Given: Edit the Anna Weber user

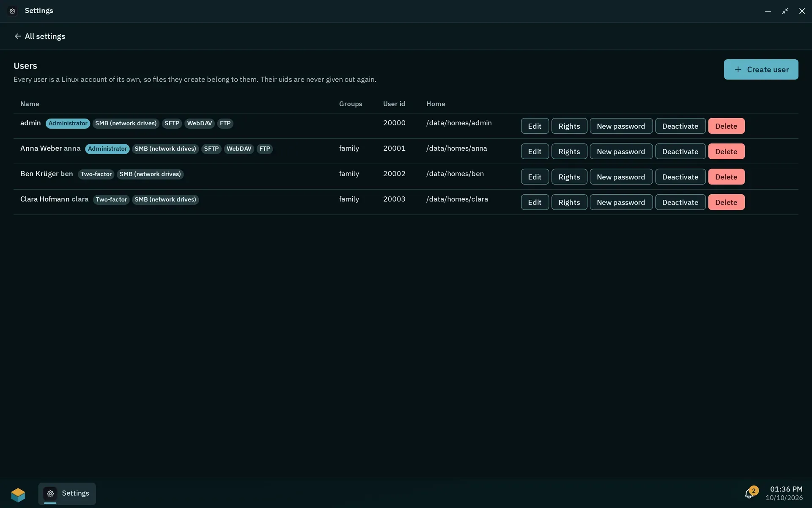Looking at the screenshot, I should pyautogui.click(x=535, y=152).
